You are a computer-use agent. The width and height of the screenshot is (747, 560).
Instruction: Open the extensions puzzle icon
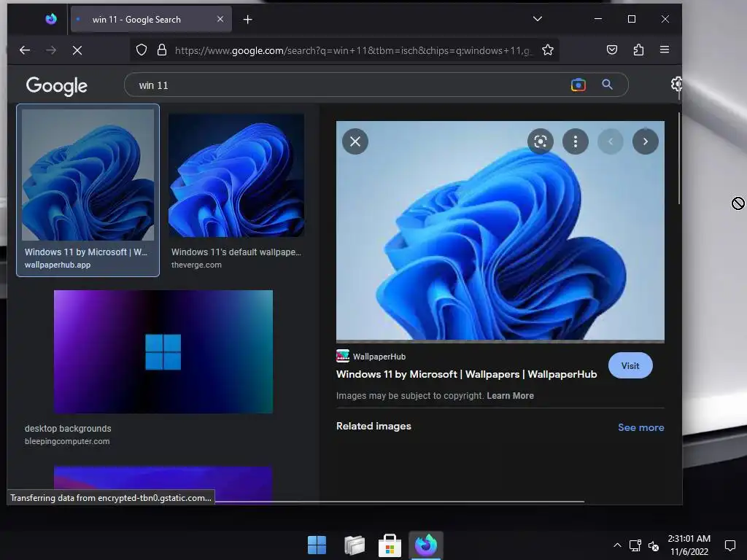click(x=638, y=50)
